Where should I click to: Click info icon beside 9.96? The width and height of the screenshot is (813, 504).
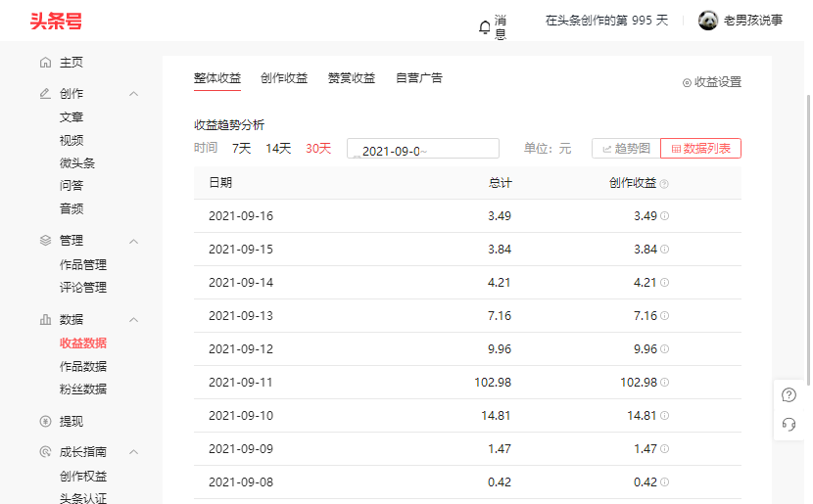(665, 348)
